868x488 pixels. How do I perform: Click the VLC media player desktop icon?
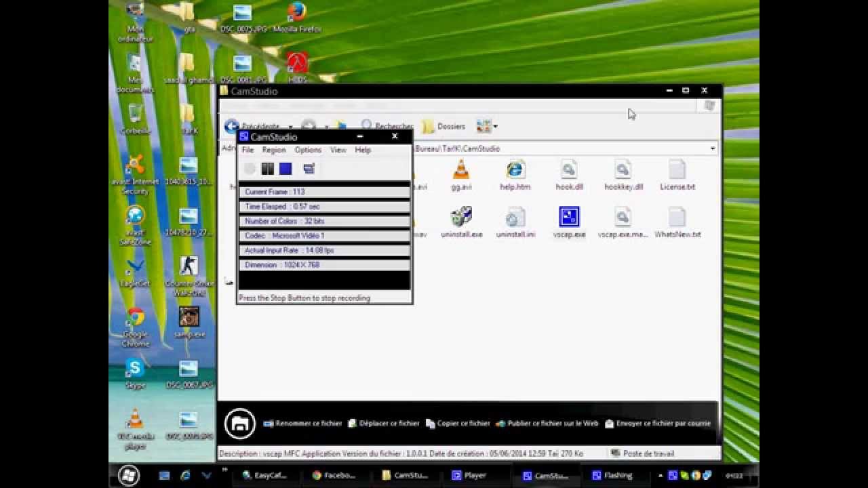[135, 429]
